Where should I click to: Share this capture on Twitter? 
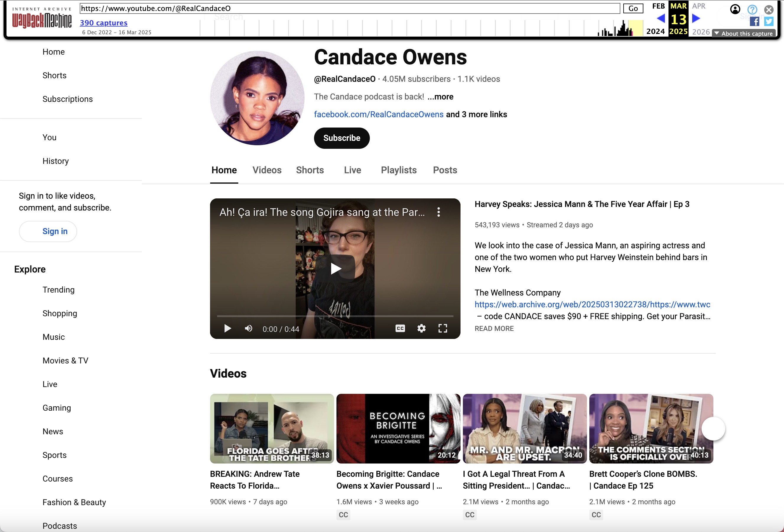pyautogui.click(x=769, y=21)
